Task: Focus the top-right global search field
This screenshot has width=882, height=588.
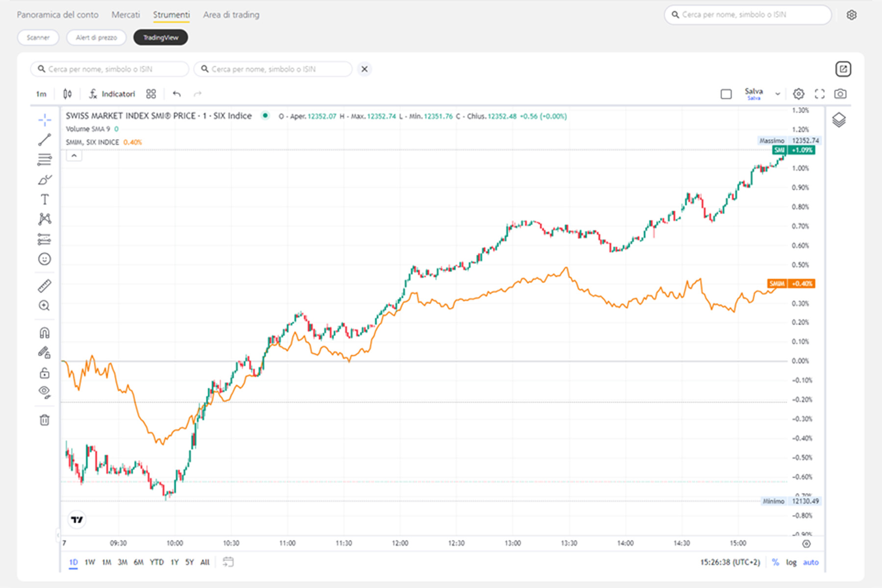Action: point(748,15)
